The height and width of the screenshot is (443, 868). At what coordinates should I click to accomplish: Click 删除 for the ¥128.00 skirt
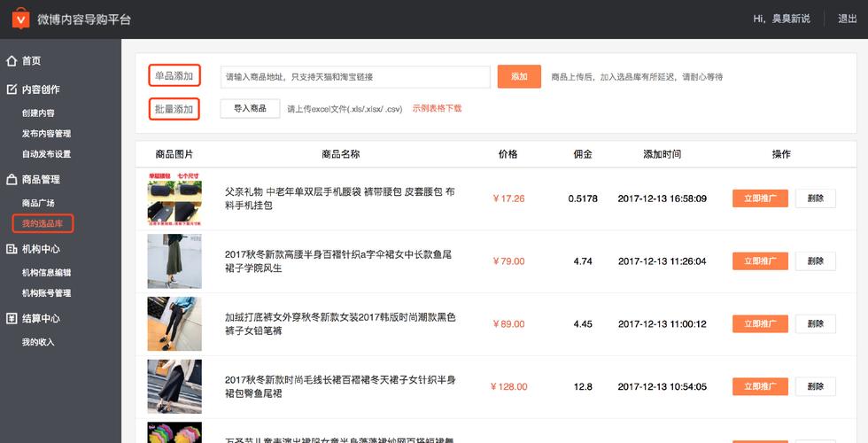[x=816, y=386]
